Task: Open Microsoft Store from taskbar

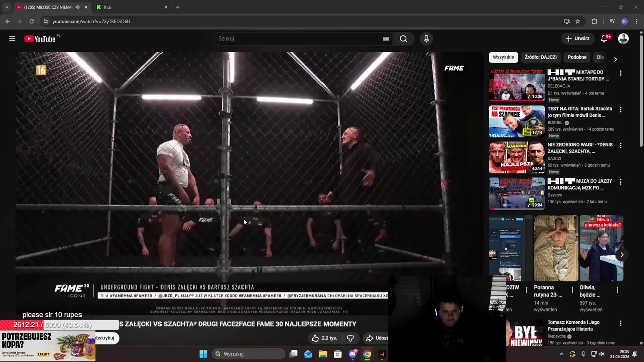Action: point(338,354)
